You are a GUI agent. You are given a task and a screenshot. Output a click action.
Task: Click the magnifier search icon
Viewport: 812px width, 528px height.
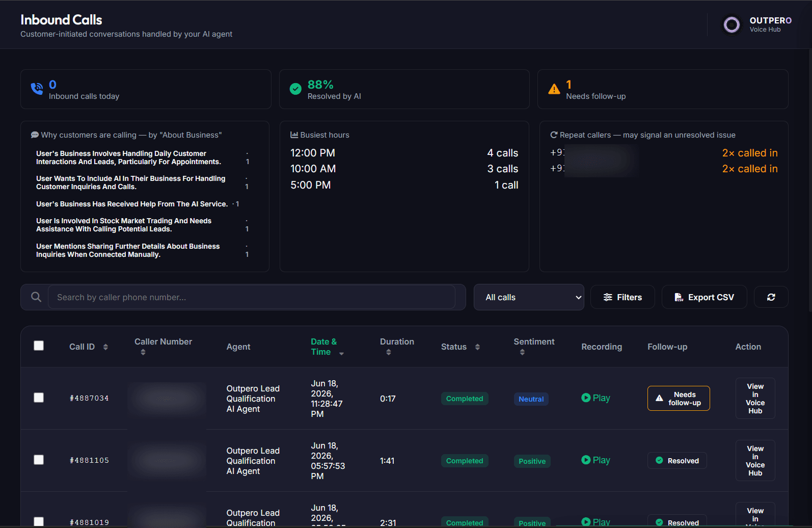(x=36, y=297)
